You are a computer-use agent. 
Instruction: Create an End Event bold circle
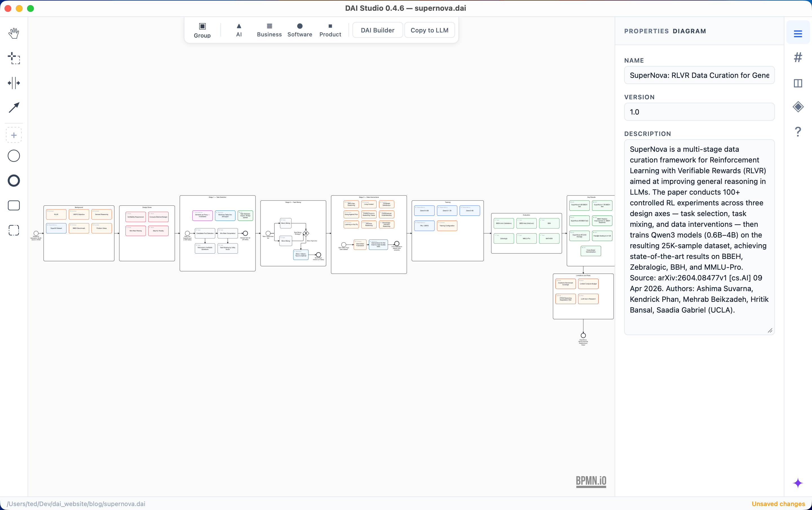(14, 181)
